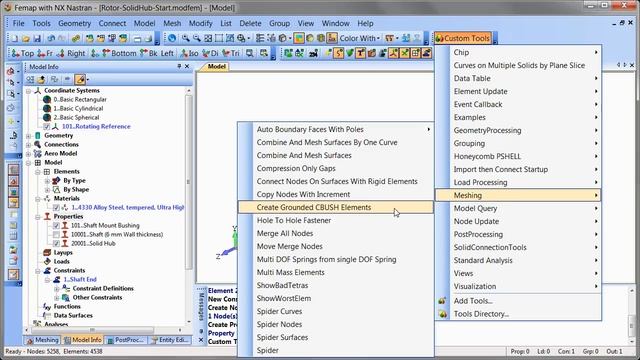Expand the Aero Model tree node
The height and width of the screenshot is (360, 640).
(x=29, y=153)
